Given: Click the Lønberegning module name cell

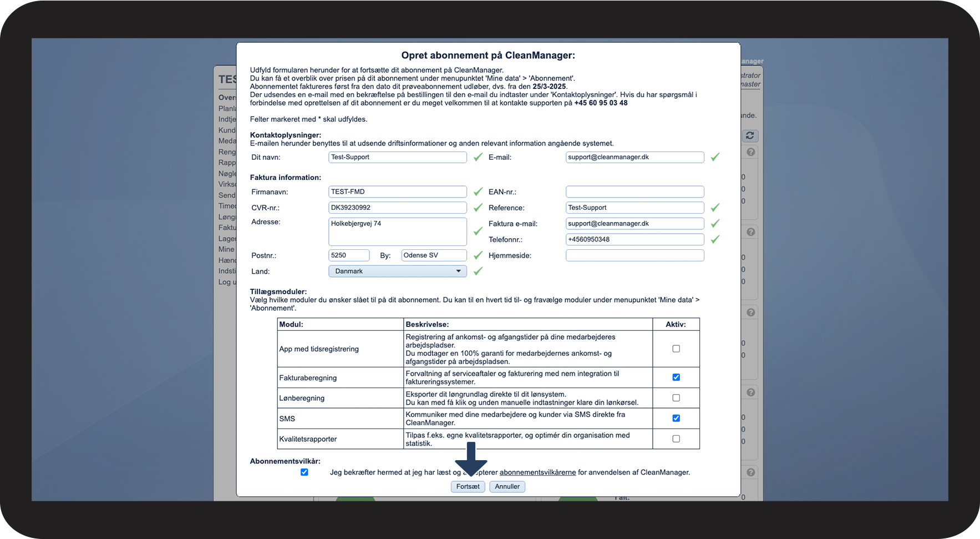Looking at the screenshot, I should tap(341, 398).
